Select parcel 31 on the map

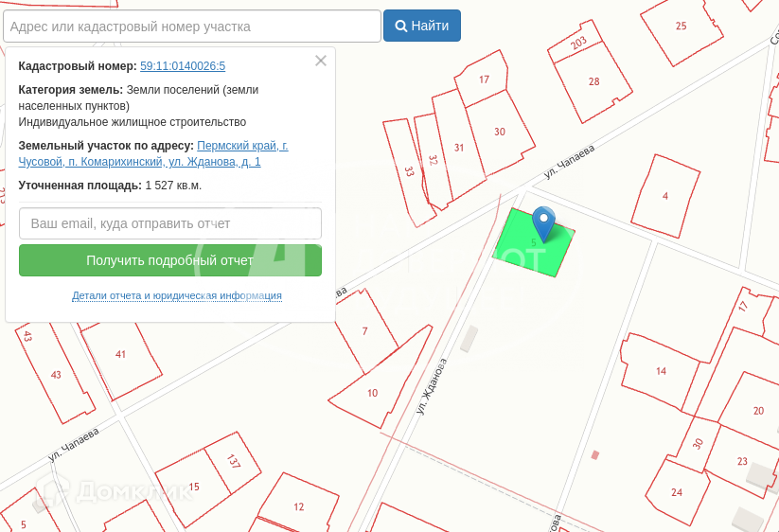[x=458, y=147]
